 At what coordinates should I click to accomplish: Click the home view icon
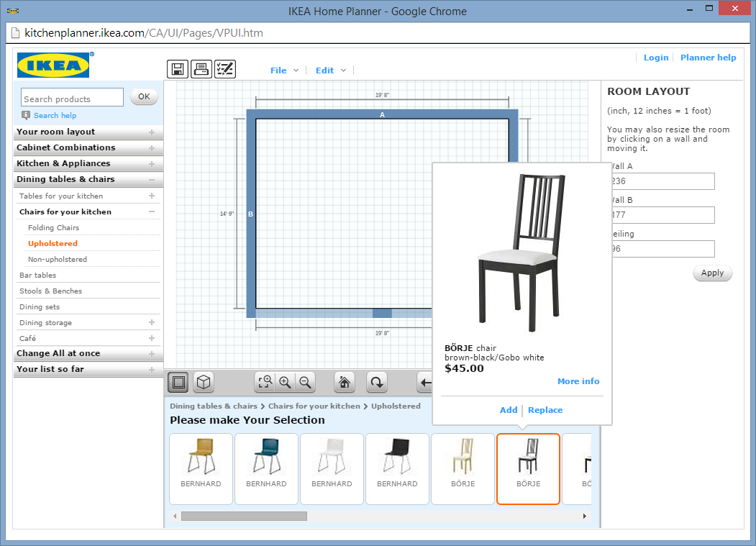(345, 383)
